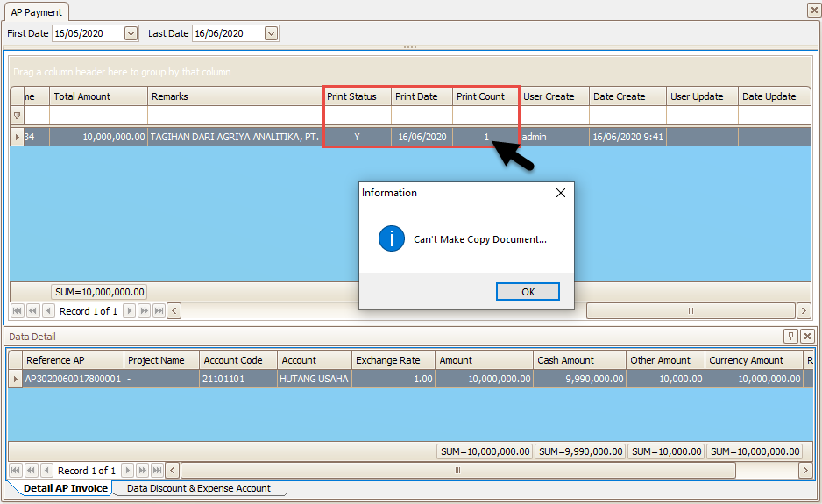Go to previous record in upper grid navigator
The width and height of the screenshot is (822, 504).
coord(48,311)
